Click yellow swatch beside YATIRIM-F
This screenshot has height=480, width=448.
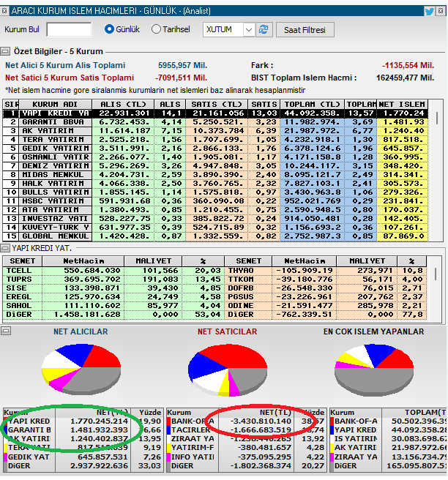[x=168, y=448]
